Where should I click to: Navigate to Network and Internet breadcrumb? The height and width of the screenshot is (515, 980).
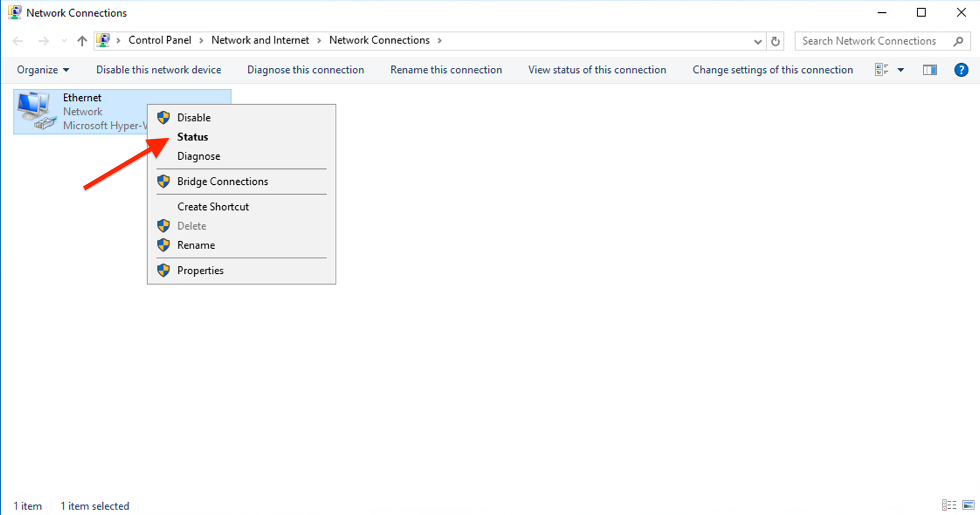(x=260, y=40)
